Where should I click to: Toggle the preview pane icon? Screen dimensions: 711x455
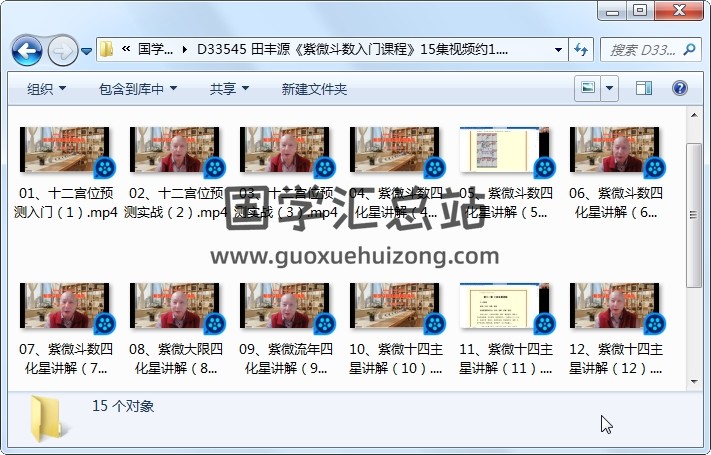tap(644, 88)
